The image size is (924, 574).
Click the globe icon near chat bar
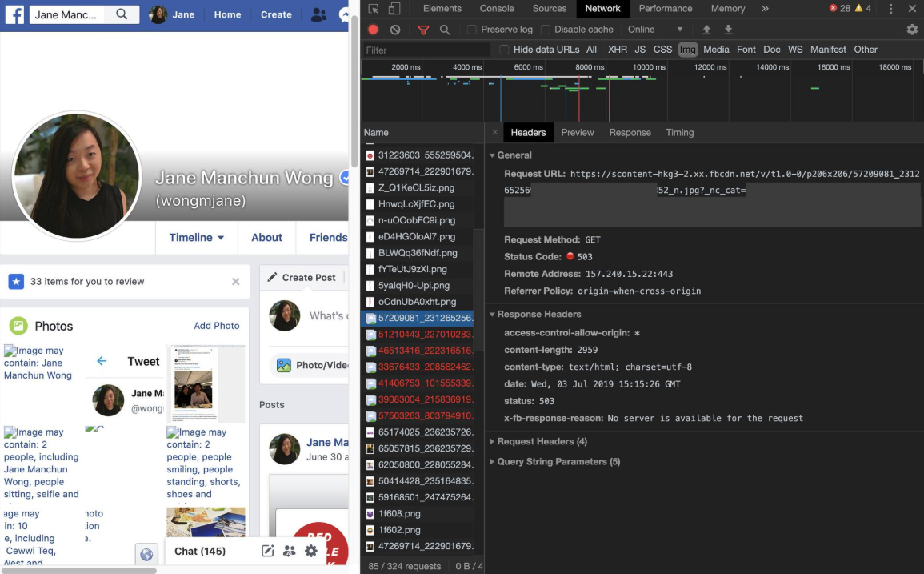[x=146, y=555]
